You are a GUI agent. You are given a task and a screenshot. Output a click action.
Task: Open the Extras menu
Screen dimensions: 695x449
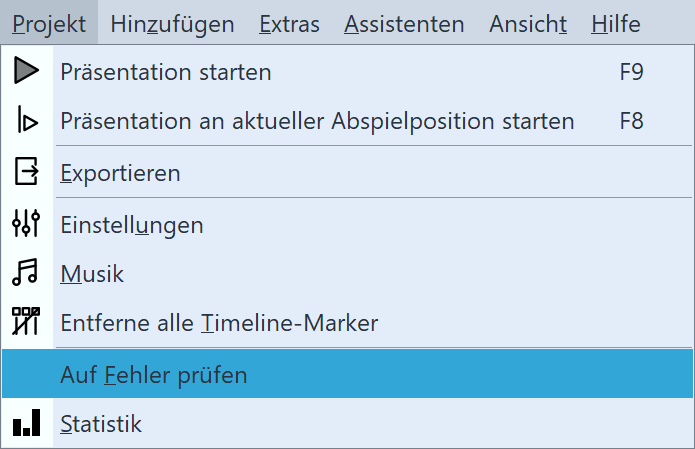click(289, 23)
